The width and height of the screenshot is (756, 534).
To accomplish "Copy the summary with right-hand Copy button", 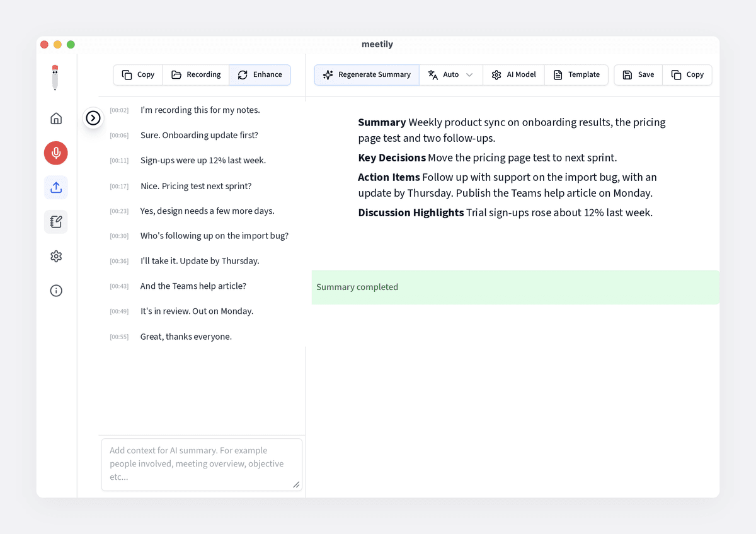I will pyautogui.click(x=687, y=74).
